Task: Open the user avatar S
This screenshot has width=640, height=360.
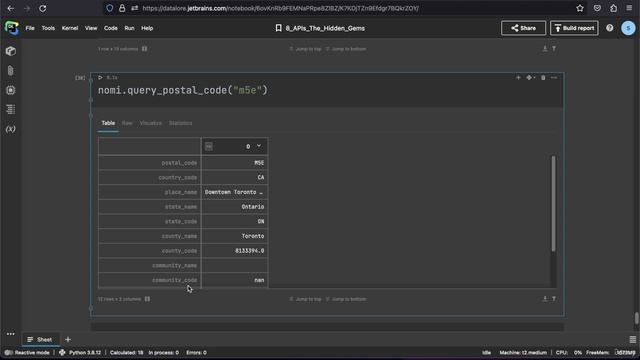Action: point(628,28)
